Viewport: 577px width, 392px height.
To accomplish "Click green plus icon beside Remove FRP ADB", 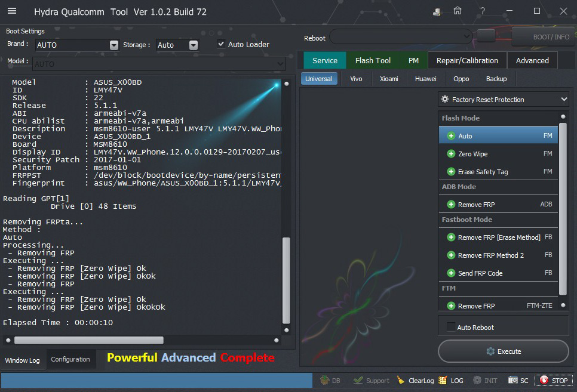I will tap(451, 204).
